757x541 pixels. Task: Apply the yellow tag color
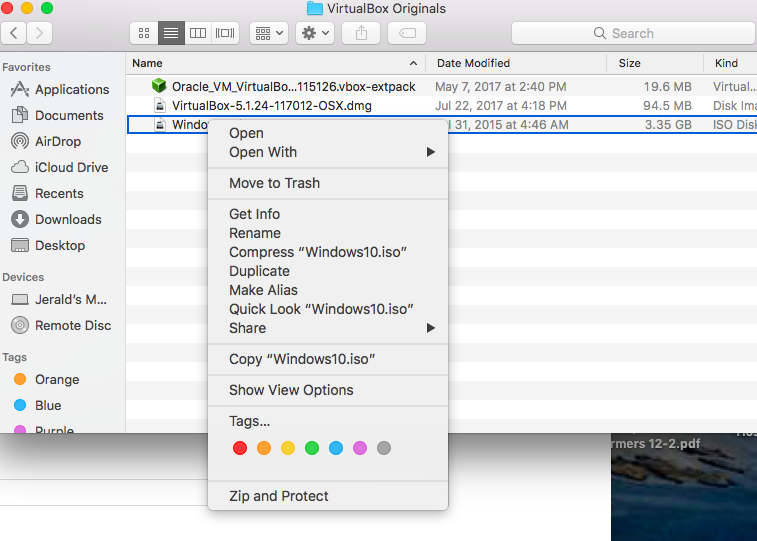click(x=288, y=448)
